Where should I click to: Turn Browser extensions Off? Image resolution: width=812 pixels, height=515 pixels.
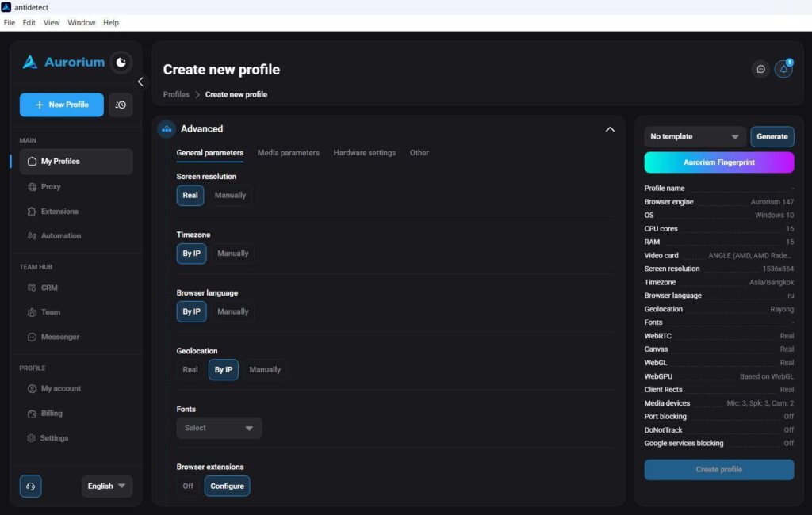click(x=188, y=486)
